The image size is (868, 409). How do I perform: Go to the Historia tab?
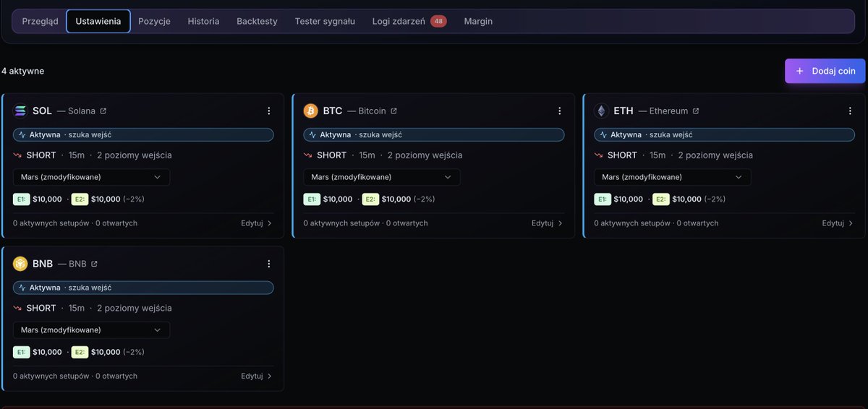click(203, 21)
